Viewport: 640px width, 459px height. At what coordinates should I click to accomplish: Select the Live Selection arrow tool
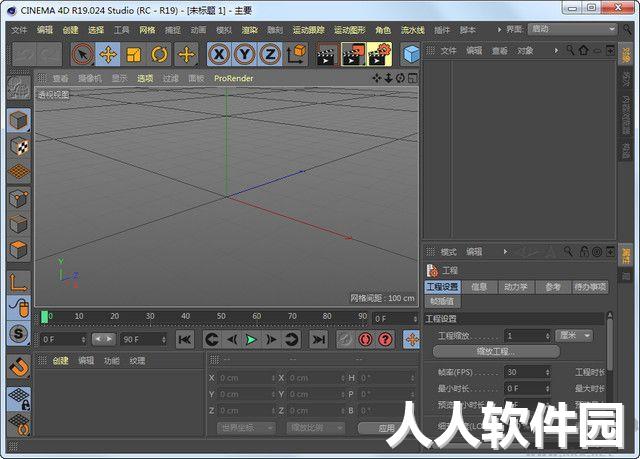[x=83, y=54]
